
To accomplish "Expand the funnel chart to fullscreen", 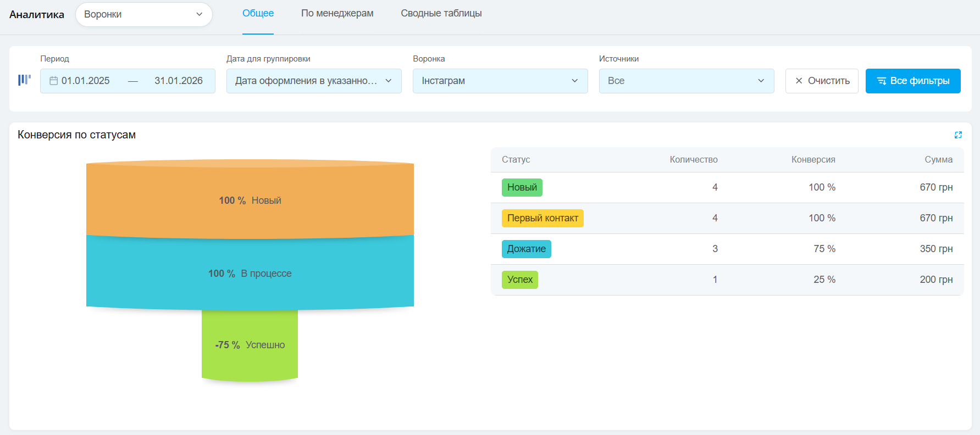I will click(958, 135).
